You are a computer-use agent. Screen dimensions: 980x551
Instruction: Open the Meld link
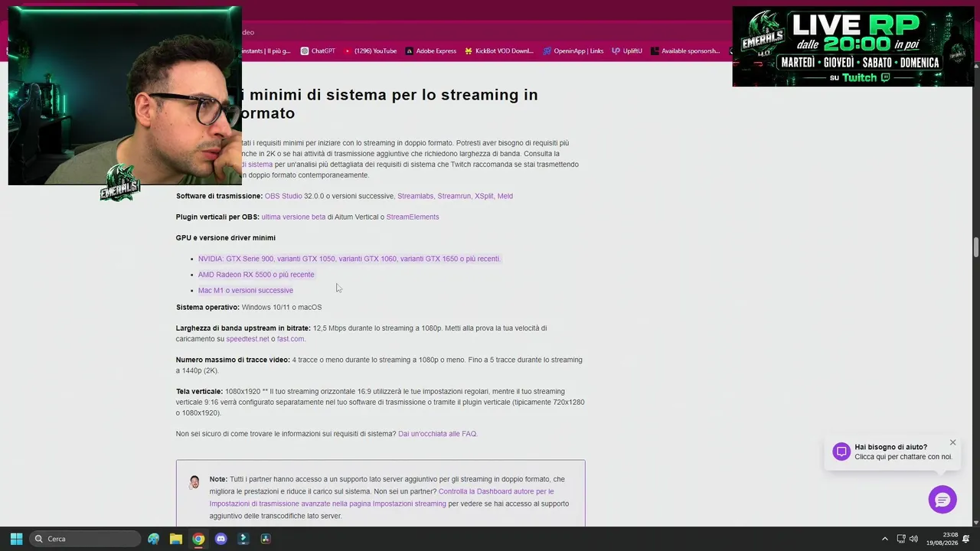[x=505, y=196]
